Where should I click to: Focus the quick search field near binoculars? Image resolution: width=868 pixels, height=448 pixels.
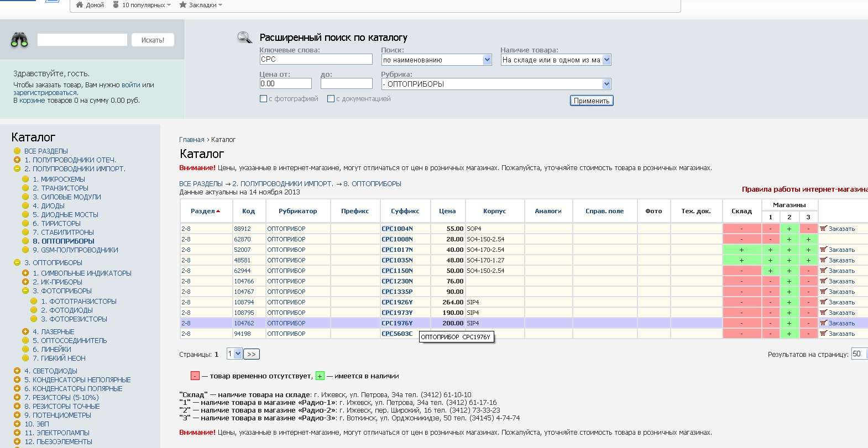[82, 40]
